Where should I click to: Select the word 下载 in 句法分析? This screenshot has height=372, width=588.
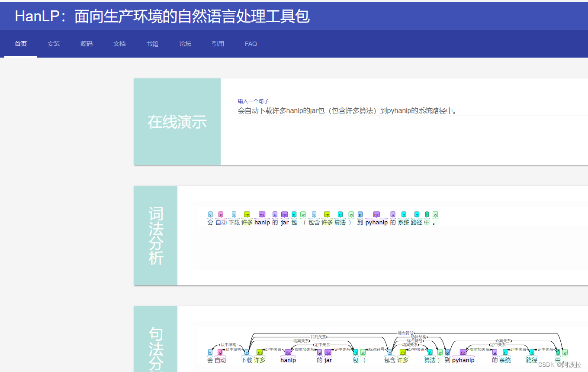(247, 360)
